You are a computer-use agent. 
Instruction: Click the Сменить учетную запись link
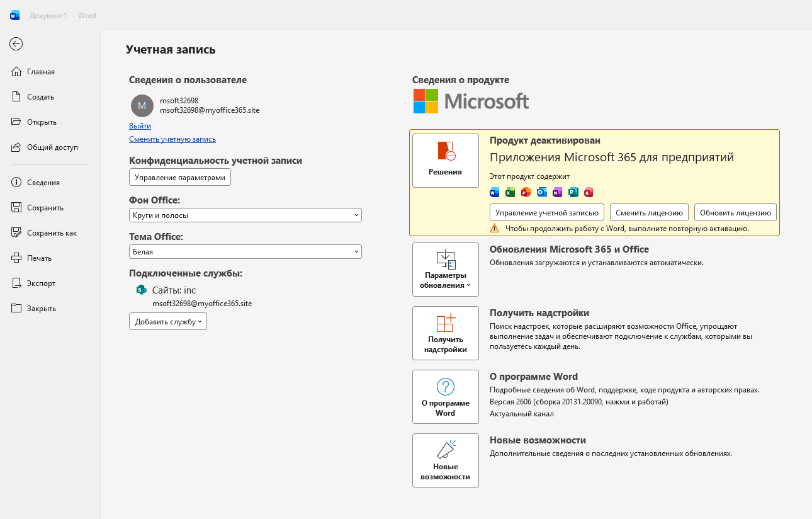pyautogui.click(x=172, y=139)
